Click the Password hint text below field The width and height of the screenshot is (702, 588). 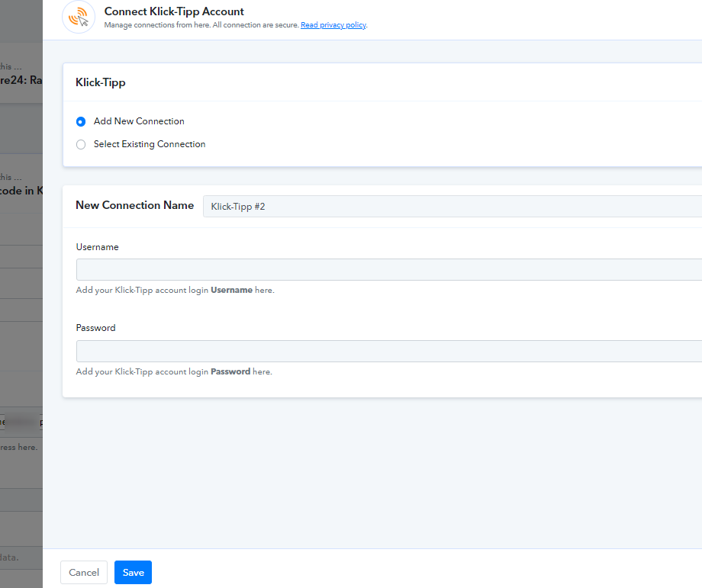tap(174, 372)
